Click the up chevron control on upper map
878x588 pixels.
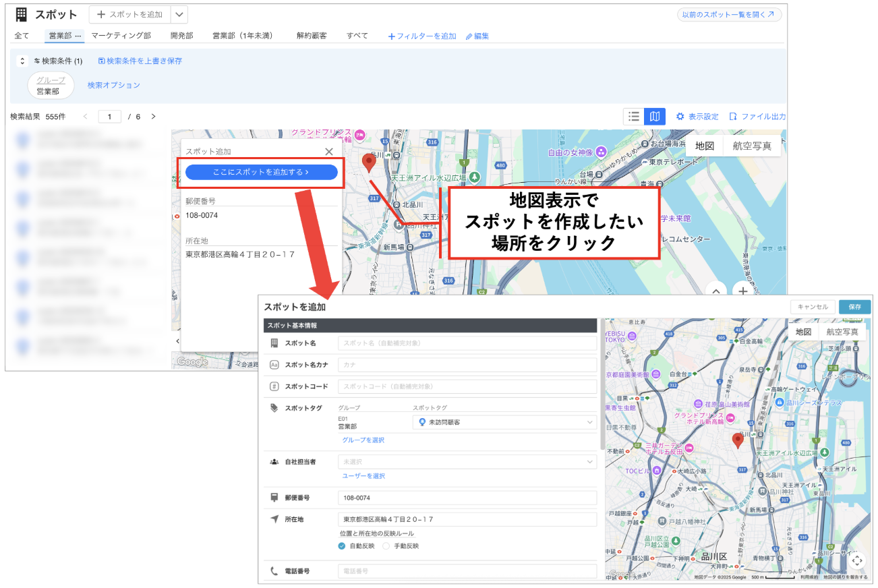coord(716,291)
